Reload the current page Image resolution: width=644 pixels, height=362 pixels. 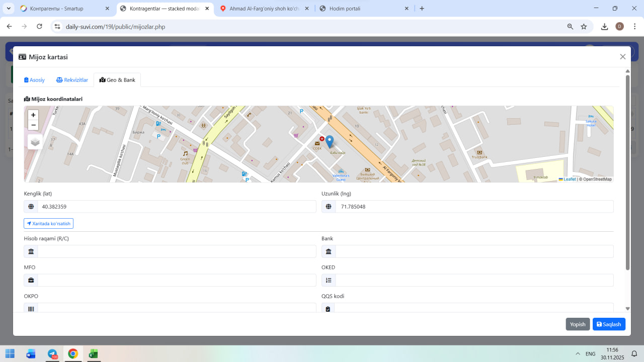pyautogui.click(x=39, y=27)
